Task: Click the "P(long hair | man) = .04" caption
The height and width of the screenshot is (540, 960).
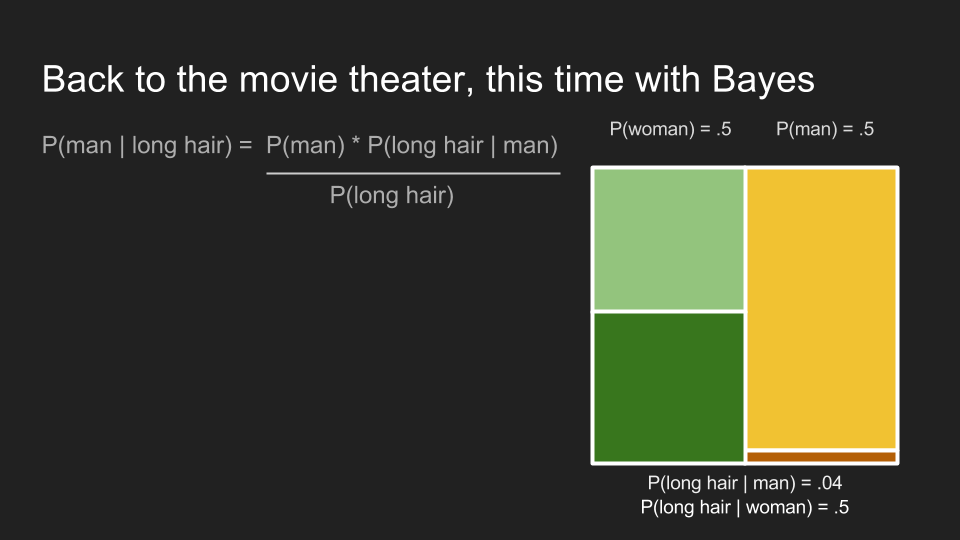Action: click(x=745, y=483)
